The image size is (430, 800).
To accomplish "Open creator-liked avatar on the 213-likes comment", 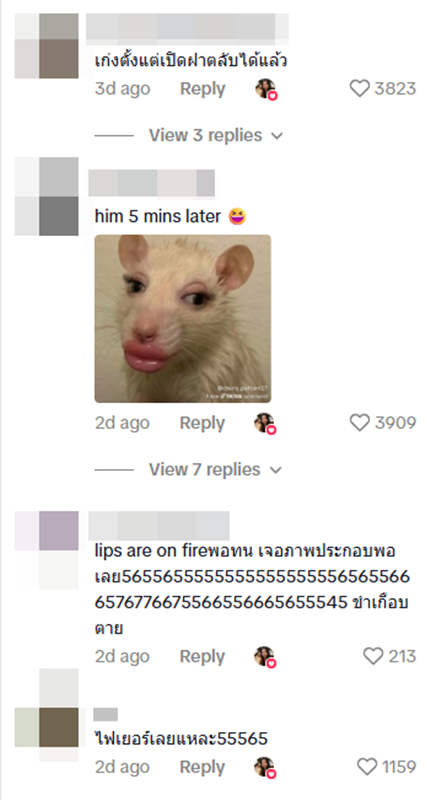I will click(x=265, y=657).
